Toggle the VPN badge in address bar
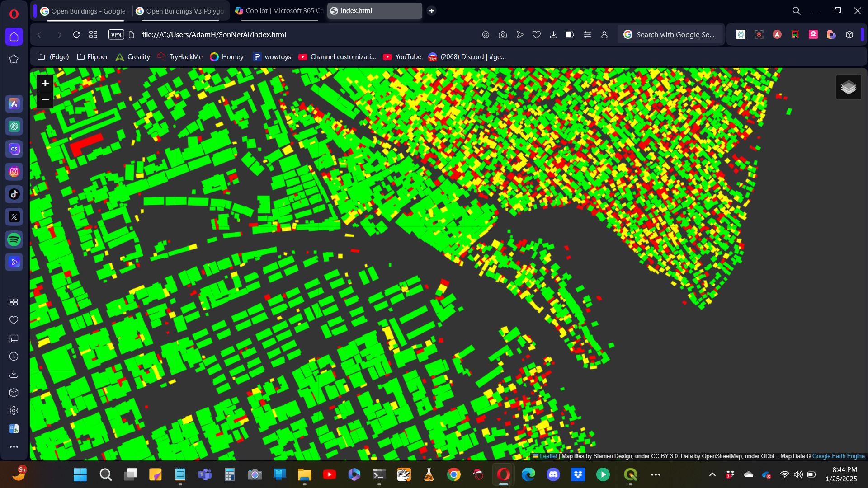This screenshot has height=488, width=868. [x=116, y=35]
